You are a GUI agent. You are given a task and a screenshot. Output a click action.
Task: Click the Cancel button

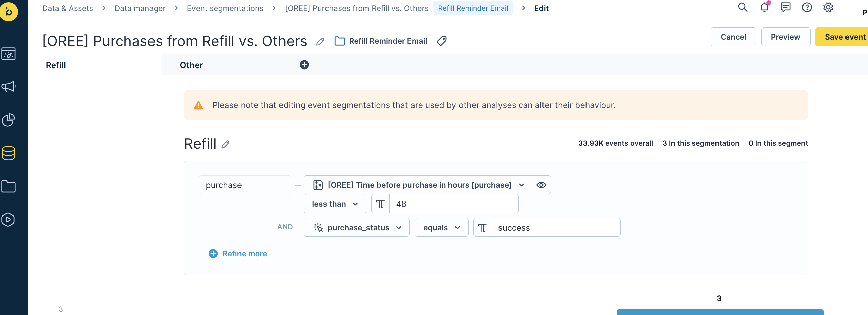(733, 37)
